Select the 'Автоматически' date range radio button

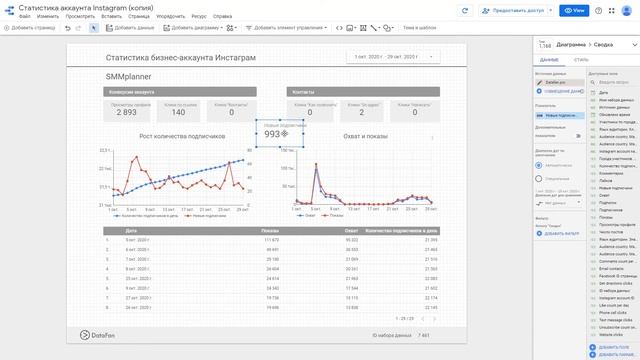[x=539, y=165]
